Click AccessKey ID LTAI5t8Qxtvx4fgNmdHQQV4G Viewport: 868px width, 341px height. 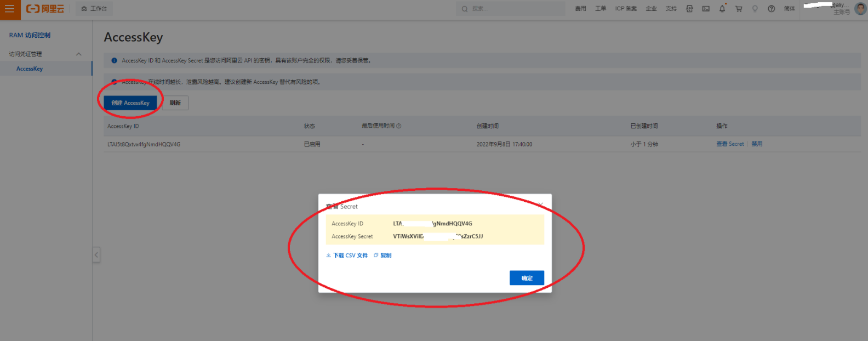(144, 144)
